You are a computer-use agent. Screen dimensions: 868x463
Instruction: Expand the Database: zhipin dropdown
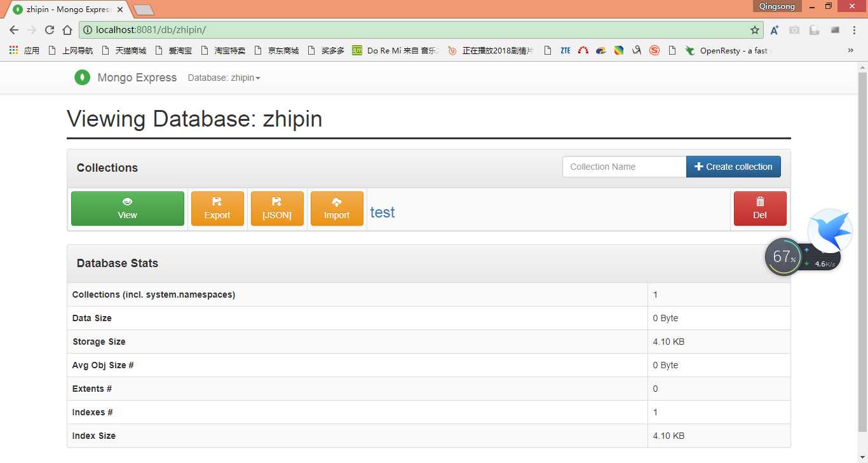(224, 78)
